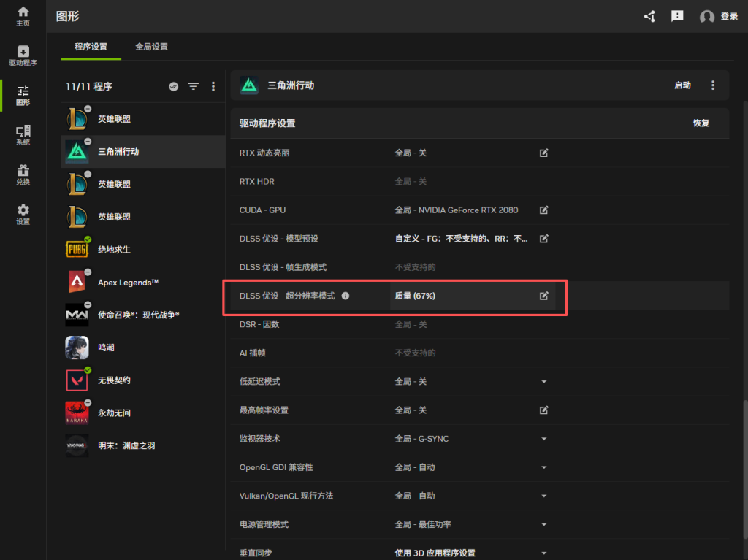Click the 恢复 restore button
The height and width of the screenshot is (560, 748).
coord(701,123)
